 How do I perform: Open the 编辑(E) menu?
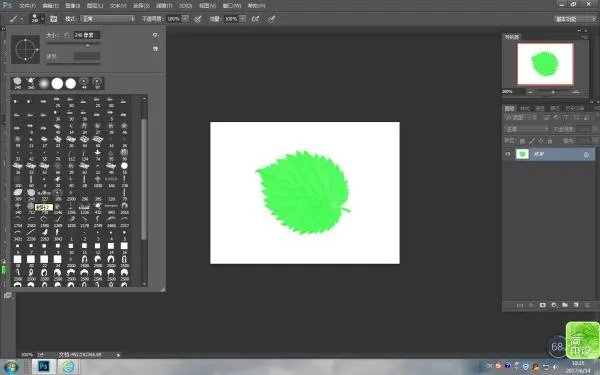[x=50, y=6]
